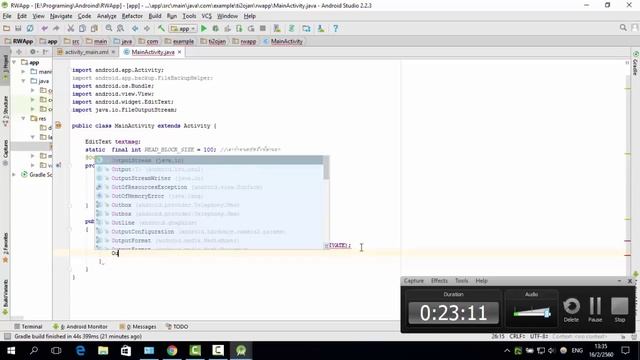
Task: Expand the Gradle Scripts node
Action: 14,174
